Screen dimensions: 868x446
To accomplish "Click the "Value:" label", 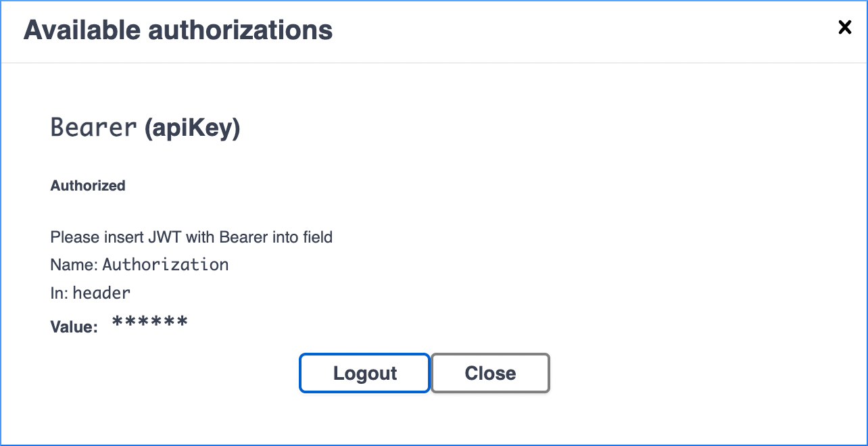I will click(74, 327).
